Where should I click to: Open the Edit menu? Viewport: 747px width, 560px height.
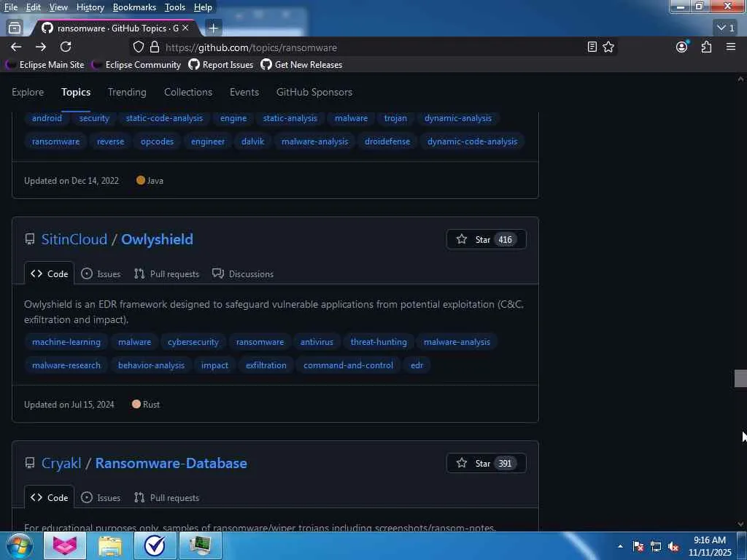[x=33, y=7]
